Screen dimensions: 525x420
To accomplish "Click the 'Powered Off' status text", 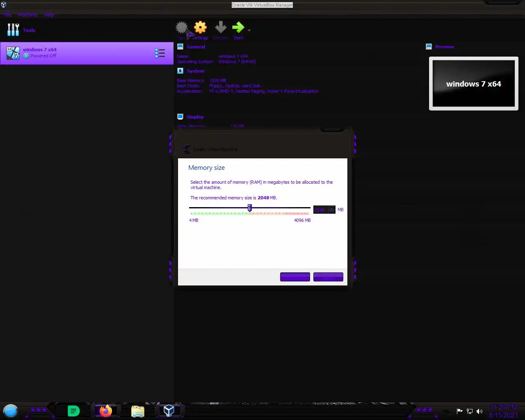I will point(43,56).
